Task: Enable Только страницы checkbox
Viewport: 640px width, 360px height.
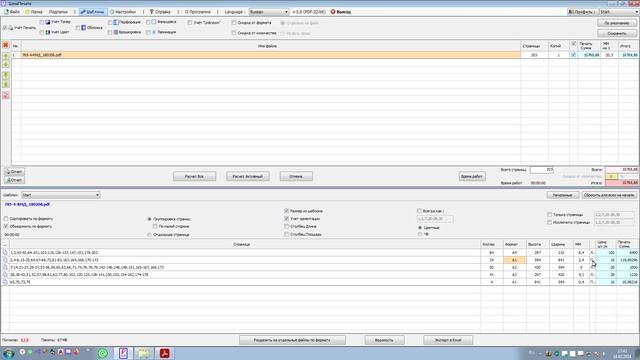Action: click(x=550, y=215)
